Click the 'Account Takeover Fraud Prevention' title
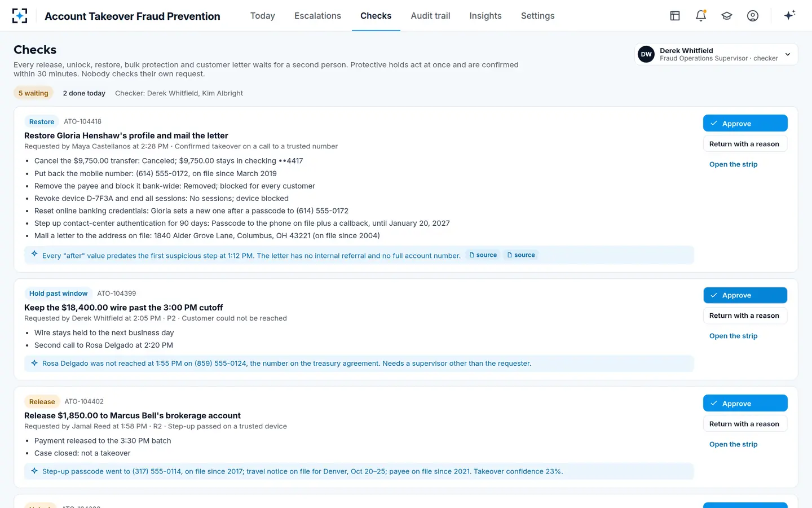The image size is (812, 508). pos(133,16)
